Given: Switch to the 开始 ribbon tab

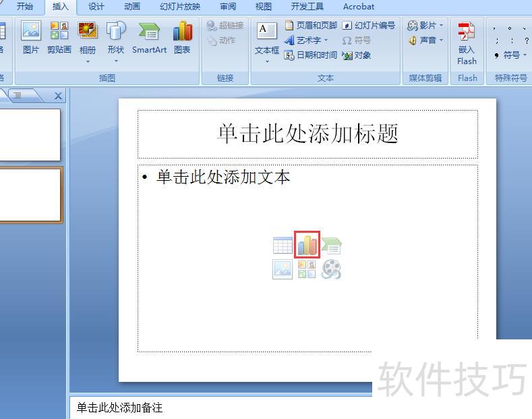Looking at the screenshot, I should pos(25,7).
